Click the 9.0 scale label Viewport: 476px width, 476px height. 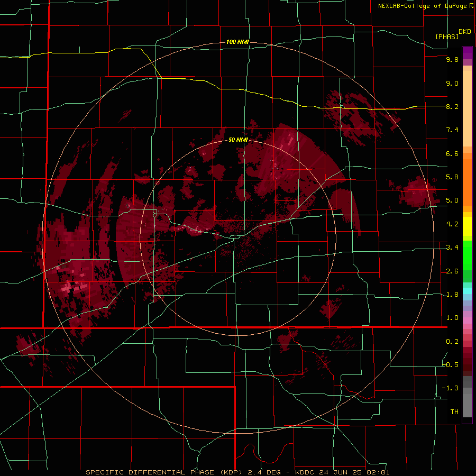pyautogui.click(x=452, y=83)
